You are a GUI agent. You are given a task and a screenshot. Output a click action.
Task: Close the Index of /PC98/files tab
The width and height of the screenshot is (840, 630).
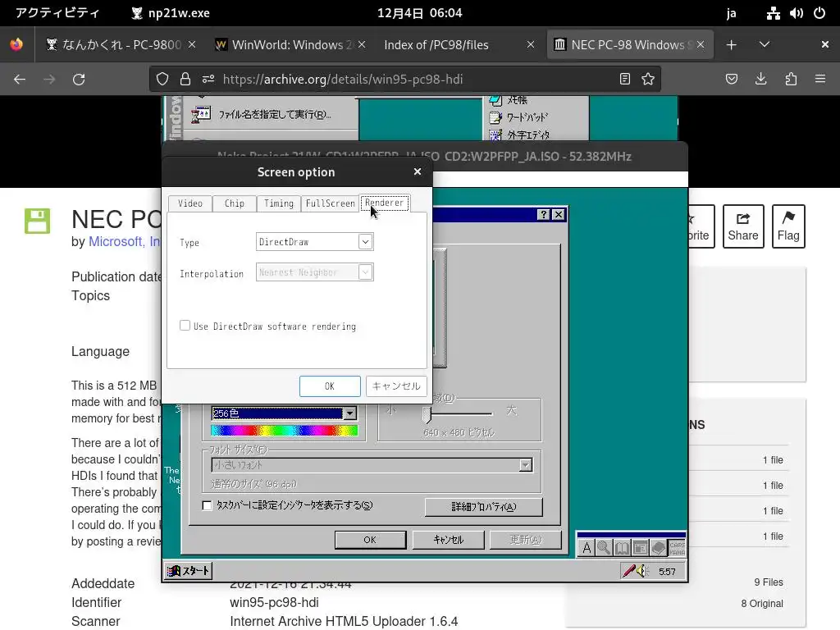tap(531, 45)
